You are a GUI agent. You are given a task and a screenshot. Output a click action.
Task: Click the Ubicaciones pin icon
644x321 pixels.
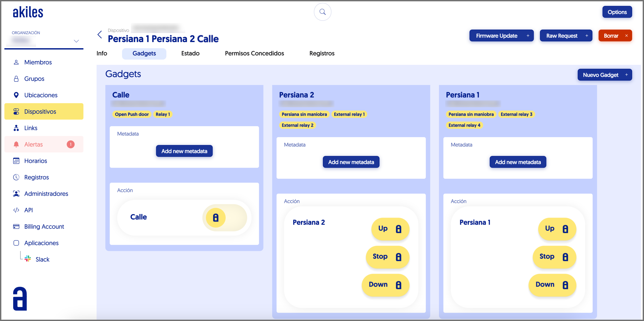click(16, 95)
